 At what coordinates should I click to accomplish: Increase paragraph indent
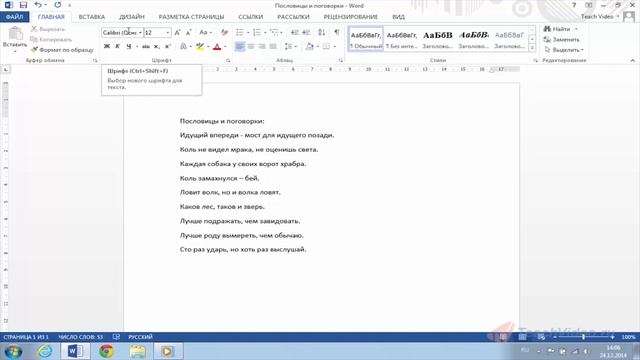(x=306, y=32)
